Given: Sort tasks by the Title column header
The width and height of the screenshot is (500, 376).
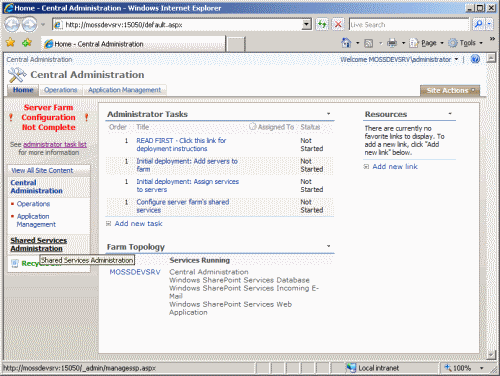Looking at the screenshot, I should point(142,127).
